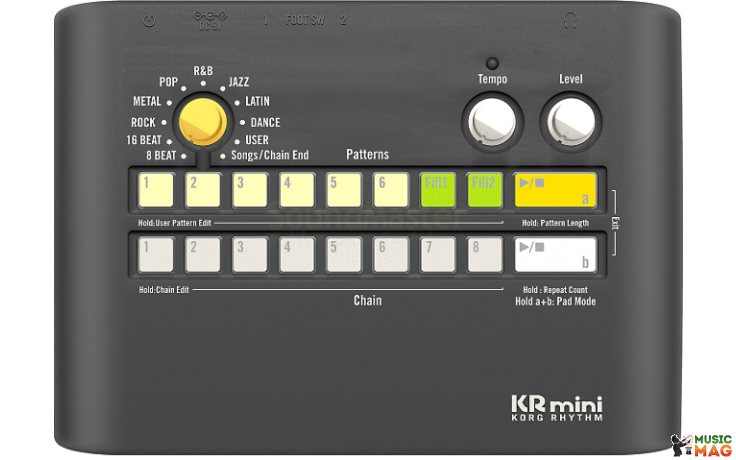Tap Patterns pad 4
This screenshot has width=736, height=460.
coord(297,190)
